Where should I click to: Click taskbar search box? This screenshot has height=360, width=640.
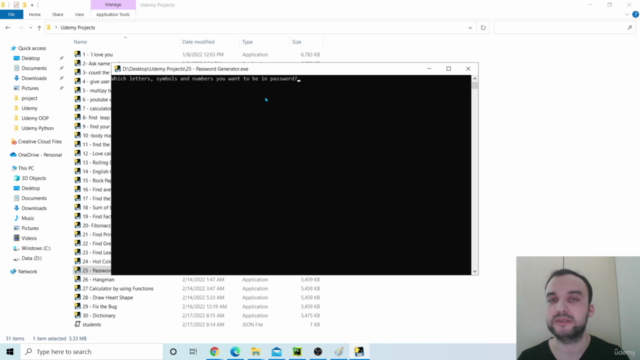91,351
